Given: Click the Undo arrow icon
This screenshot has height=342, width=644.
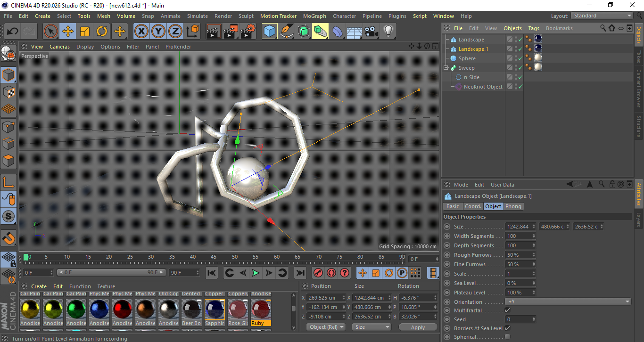Looking at the screenshot, I should [x=12, y=32].
